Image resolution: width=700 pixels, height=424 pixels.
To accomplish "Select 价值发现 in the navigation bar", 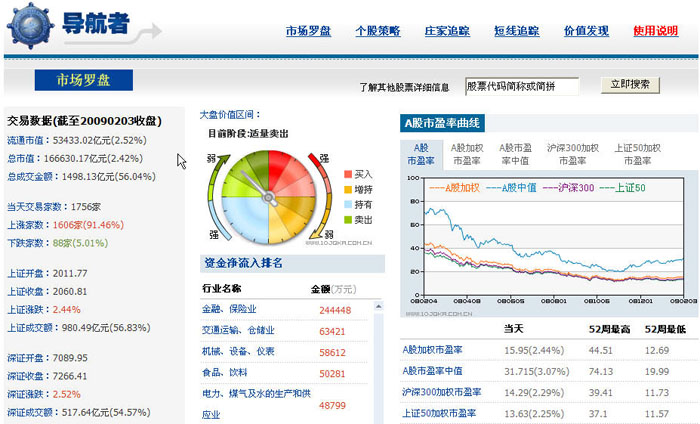I will [585, 31].
